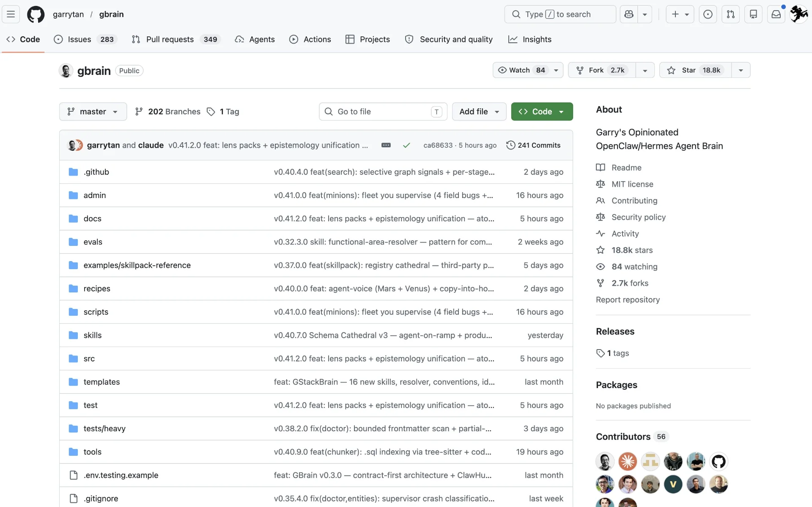Open the .env.testing.example file icon
This screenshot has height=507, width=812.
(x=73, y=475)
